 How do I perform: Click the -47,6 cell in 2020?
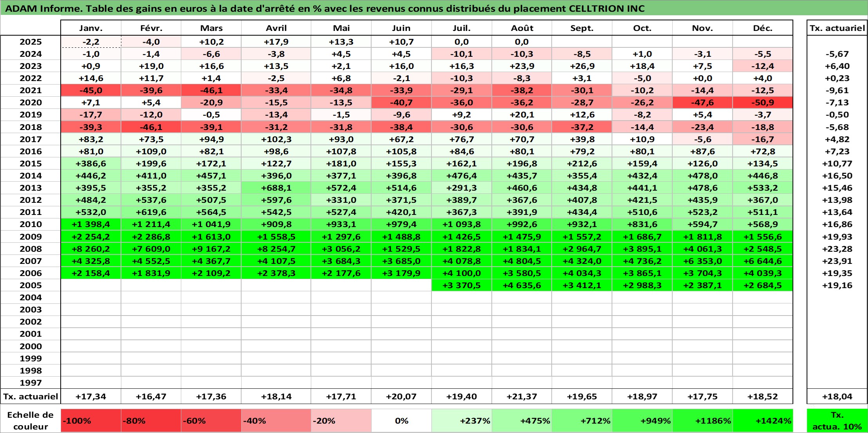(x=702, y=103)
